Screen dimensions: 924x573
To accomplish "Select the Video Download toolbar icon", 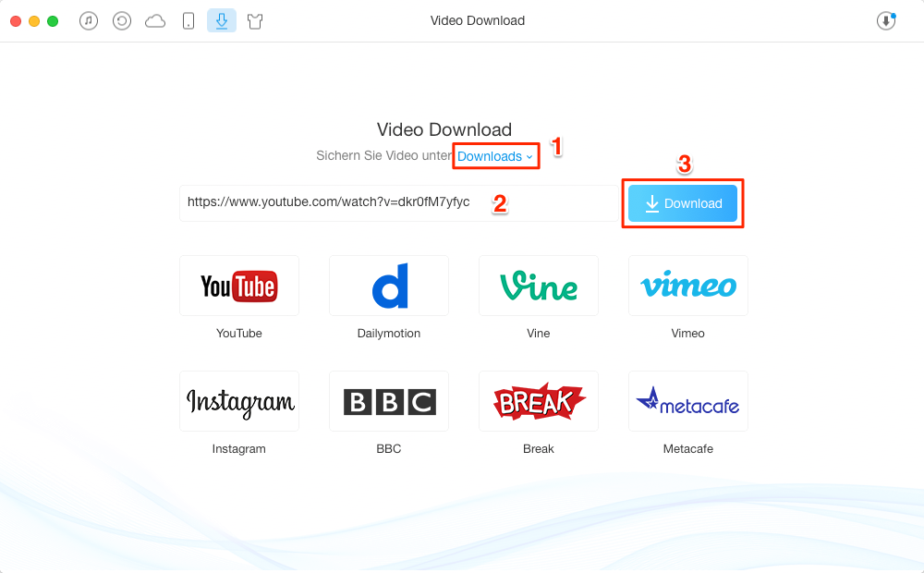I will coord(222,20).
